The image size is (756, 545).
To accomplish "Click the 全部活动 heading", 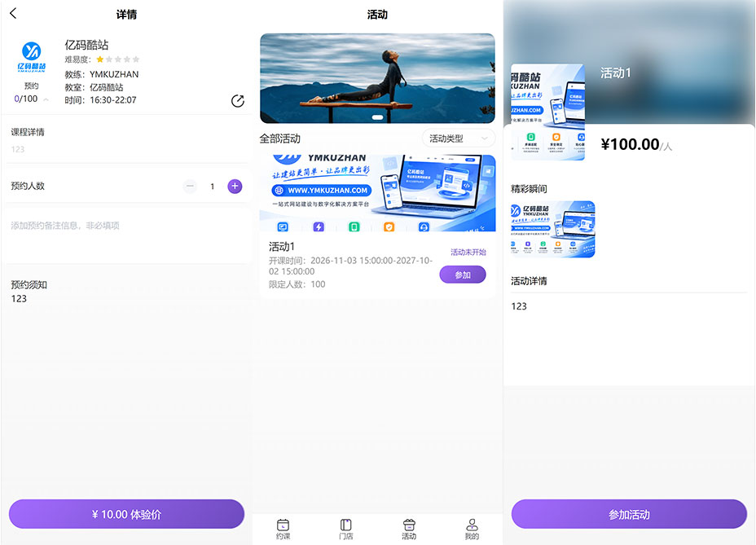I will click(x=280, y=139).
